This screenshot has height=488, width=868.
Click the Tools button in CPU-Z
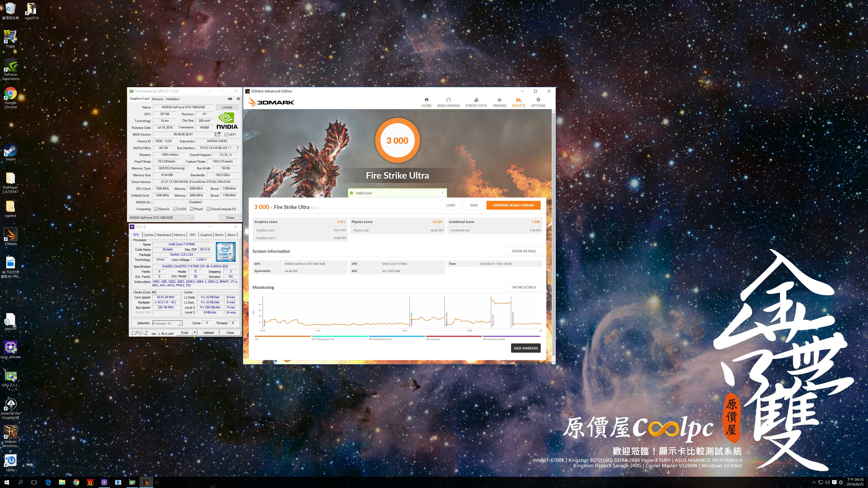coord(184,332)
